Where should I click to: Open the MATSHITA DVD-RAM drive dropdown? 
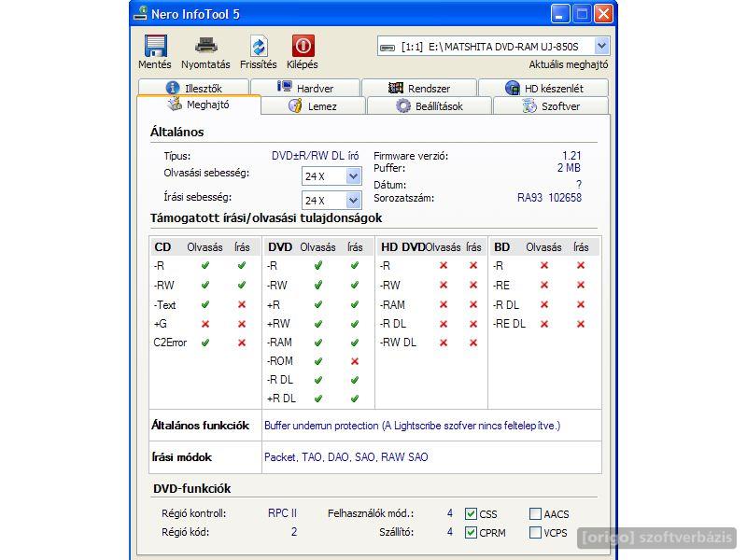click(601, 46)
